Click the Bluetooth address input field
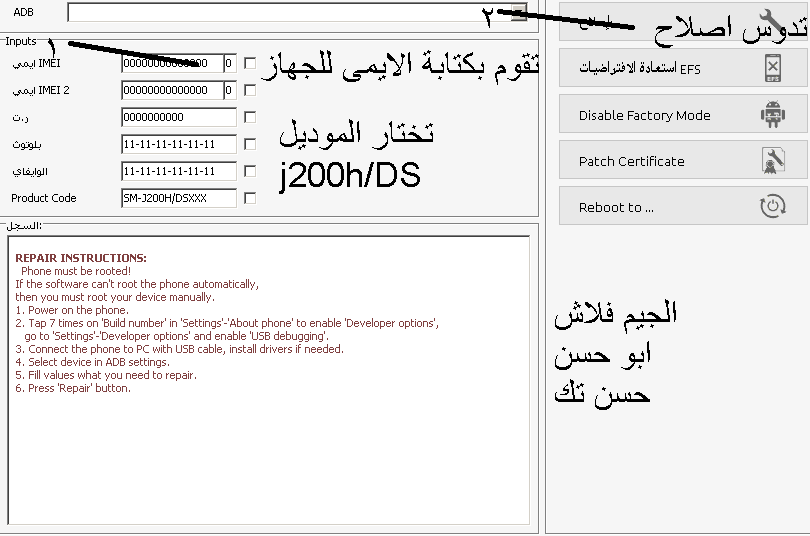 click(x=179, y=144)
